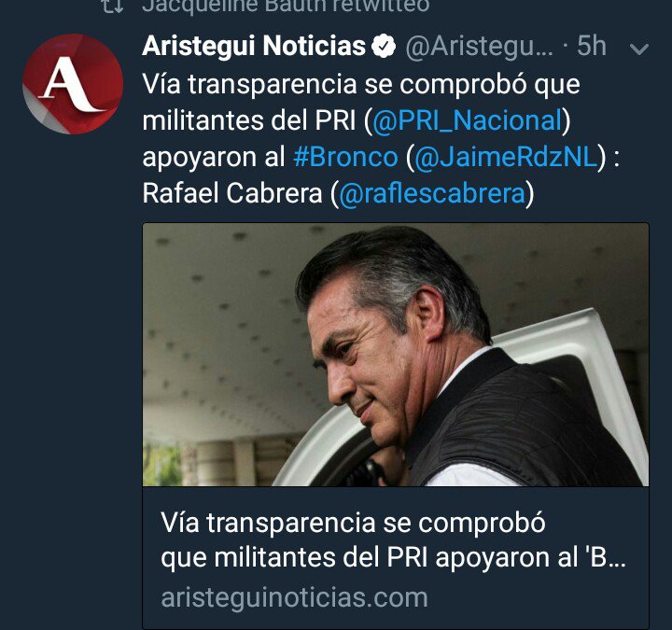Click the Jacqueline Bauth retwitteó label
The width and height of the screenshot is (672, 630).
pyautogui.click(x=286, y=6)
